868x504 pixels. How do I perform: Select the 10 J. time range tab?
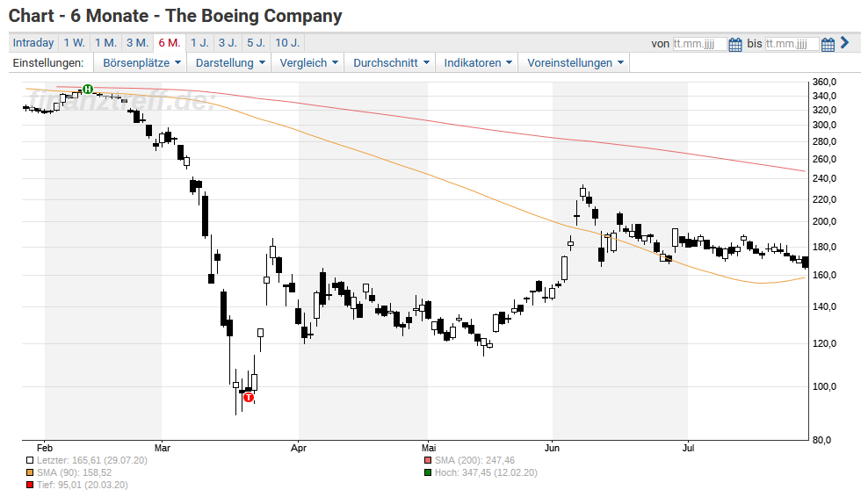click(287, 43)
